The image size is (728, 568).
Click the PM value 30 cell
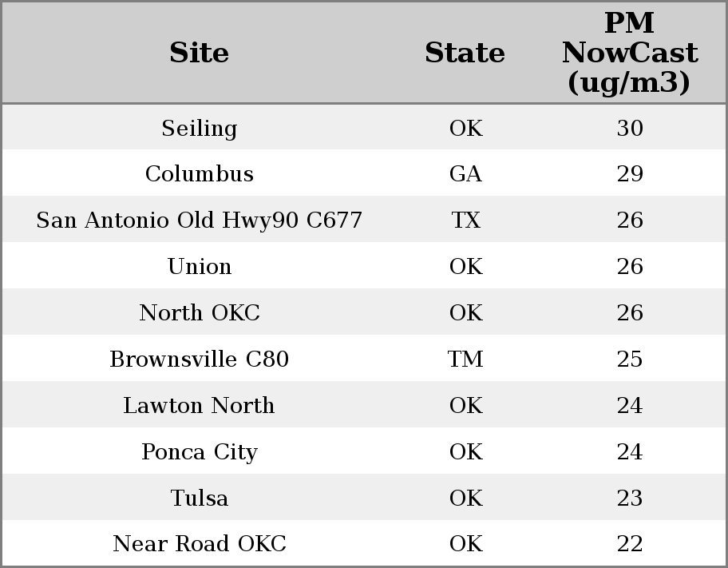[630, 128]
